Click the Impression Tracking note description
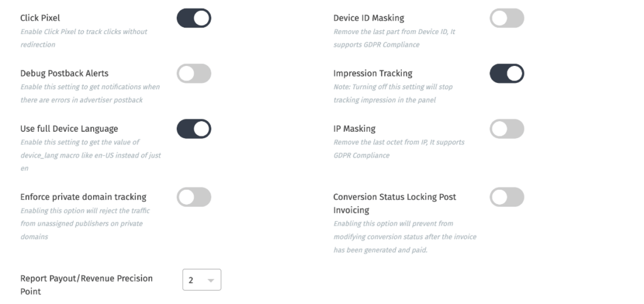This screenshot has height=304, width=644. click(x=392, y=93)
